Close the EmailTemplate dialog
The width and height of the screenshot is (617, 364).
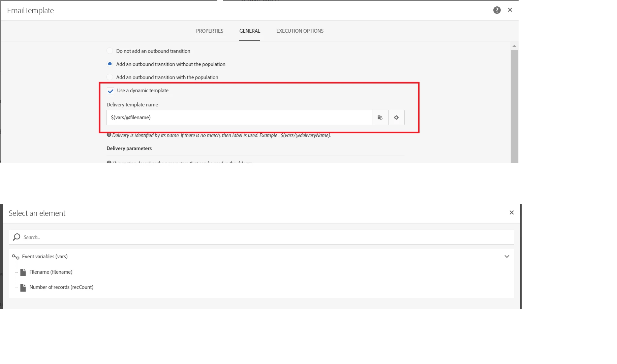pyautogui.click(x=510, y=10)
